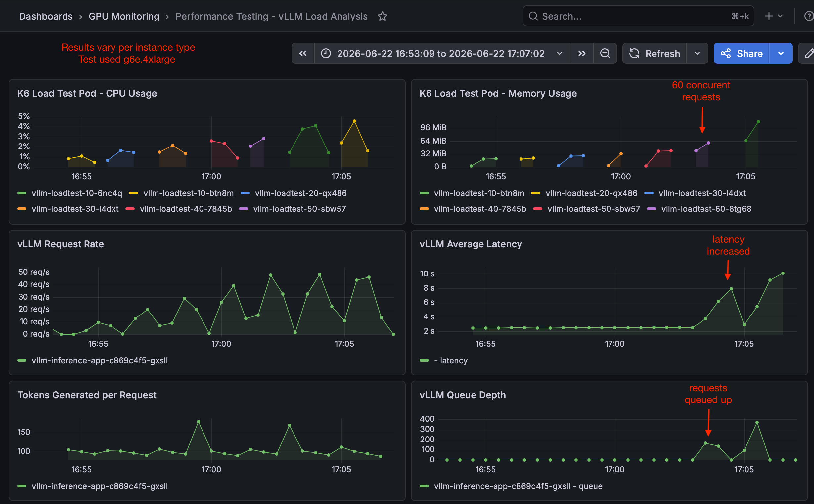Zoom out the time range
This screenshot has width=814, height=504.
(605, 53)
